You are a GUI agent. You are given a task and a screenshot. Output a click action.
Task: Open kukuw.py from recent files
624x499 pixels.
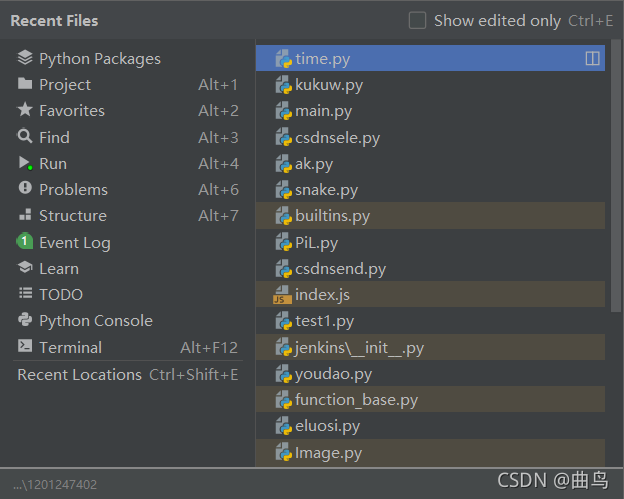point(430,85)
